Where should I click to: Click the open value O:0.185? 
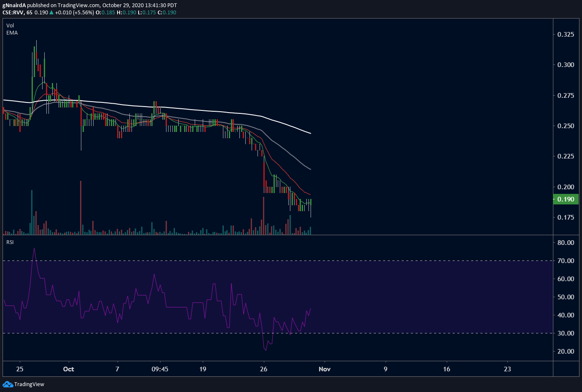105,13
